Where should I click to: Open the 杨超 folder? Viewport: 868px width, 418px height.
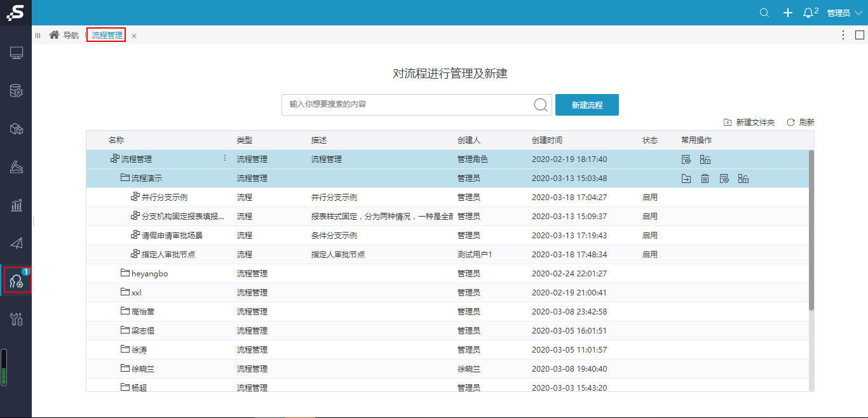(x=133, y=387)
